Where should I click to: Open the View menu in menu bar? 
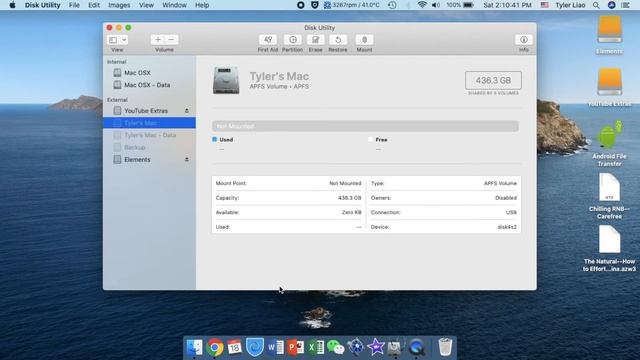(146, 5)
